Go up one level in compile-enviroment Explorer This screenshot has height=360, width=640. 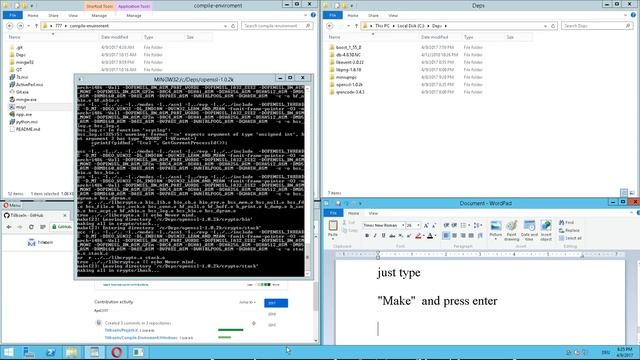(x=36, y=26)
